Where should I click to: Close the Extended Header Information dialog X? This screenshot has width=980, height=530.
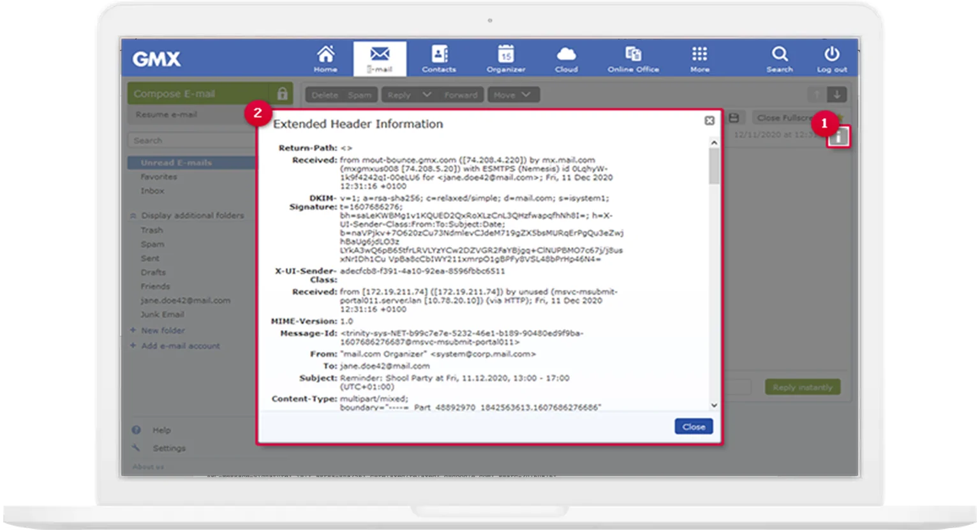(709, 121)
